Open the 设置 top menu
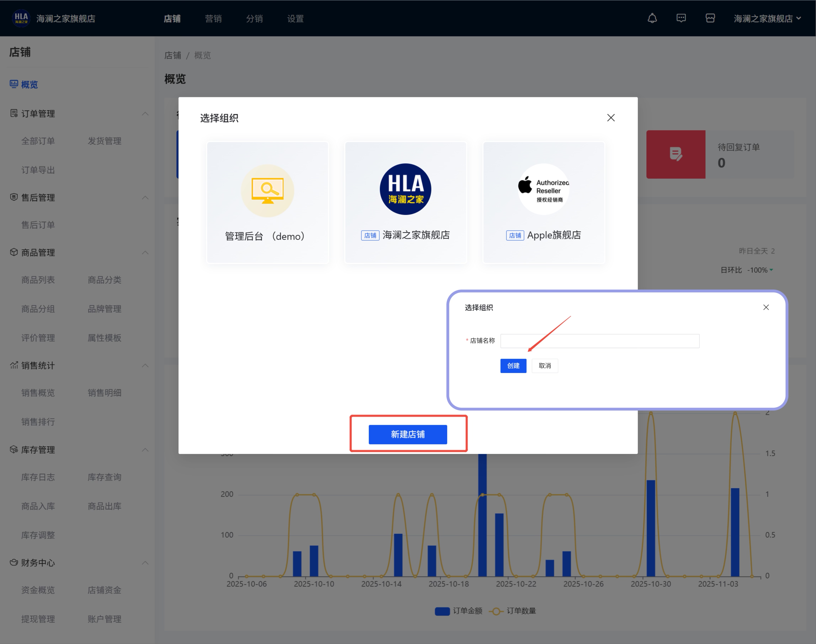This screenshot has width=816, height=644. [x=295, y=18]
